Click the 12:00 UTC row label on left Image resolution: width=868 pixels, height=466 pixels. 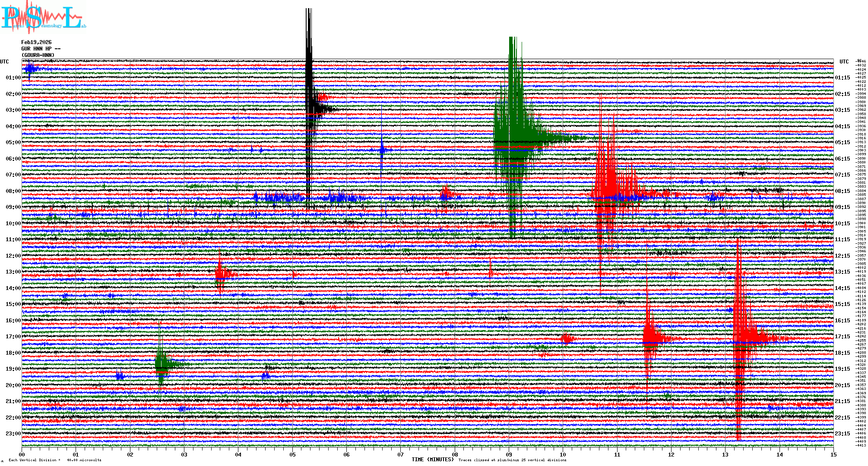(x=13, y=256)
